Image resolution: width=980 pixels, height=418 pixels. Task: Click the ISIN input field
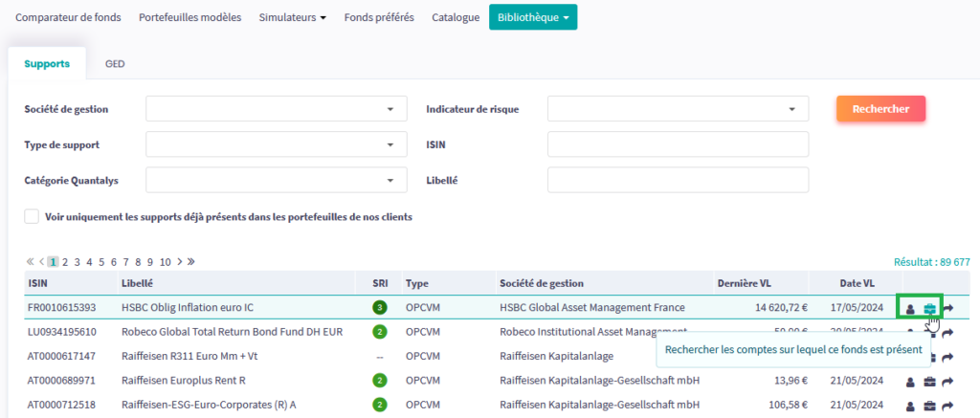point(678,144)
